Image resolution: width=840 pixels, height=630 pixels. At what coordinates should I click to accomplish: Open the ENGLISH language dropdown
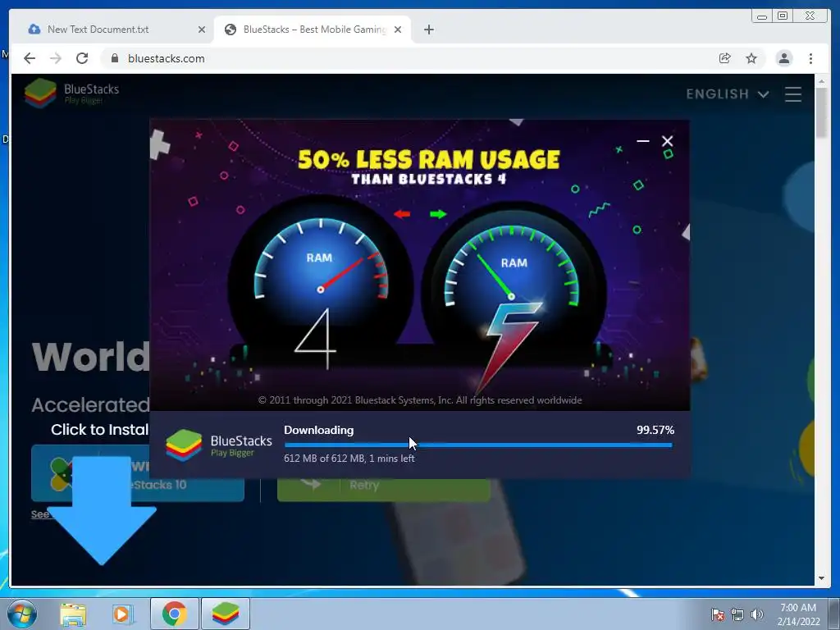pos(728,94)
